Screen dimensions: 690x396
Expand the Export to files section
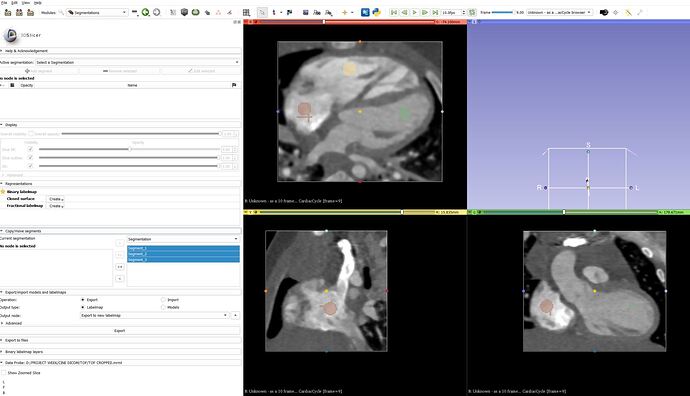pos(121,340)
